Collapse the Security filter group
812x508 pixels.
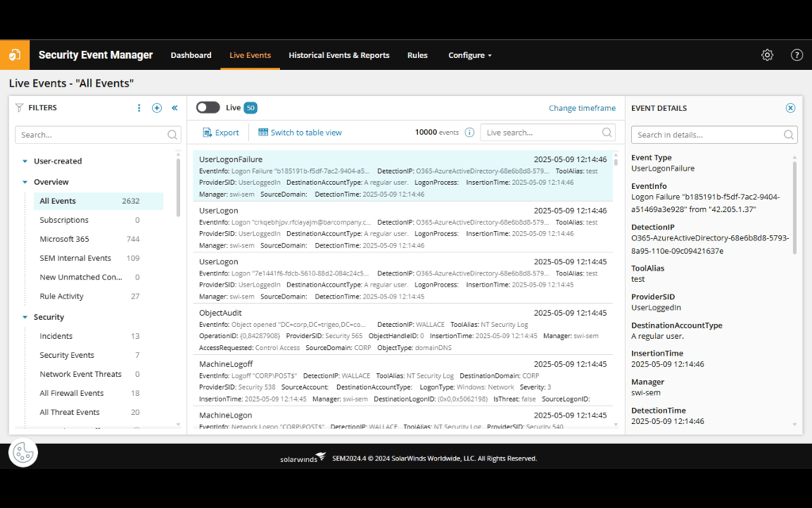[x=25, y=317]
